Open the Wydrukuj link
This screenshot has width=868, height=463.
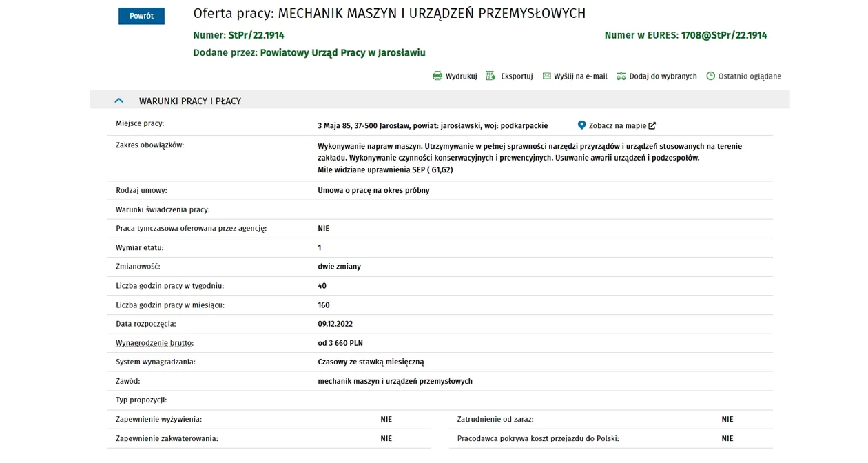[462, 76]
